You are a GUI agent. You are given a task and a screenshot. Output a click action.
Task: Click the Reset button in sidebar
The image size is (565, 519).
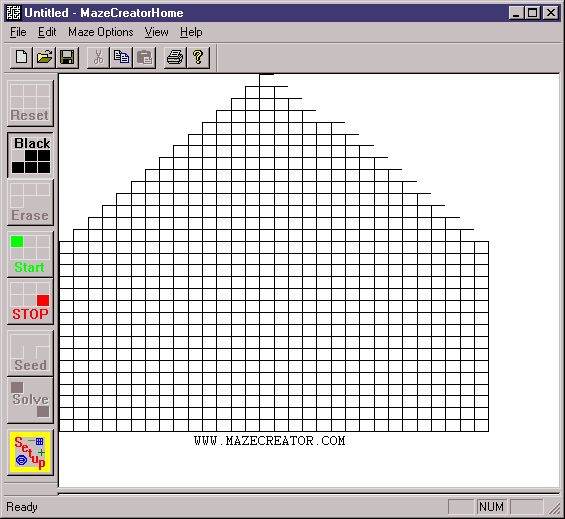coord(30,103)
